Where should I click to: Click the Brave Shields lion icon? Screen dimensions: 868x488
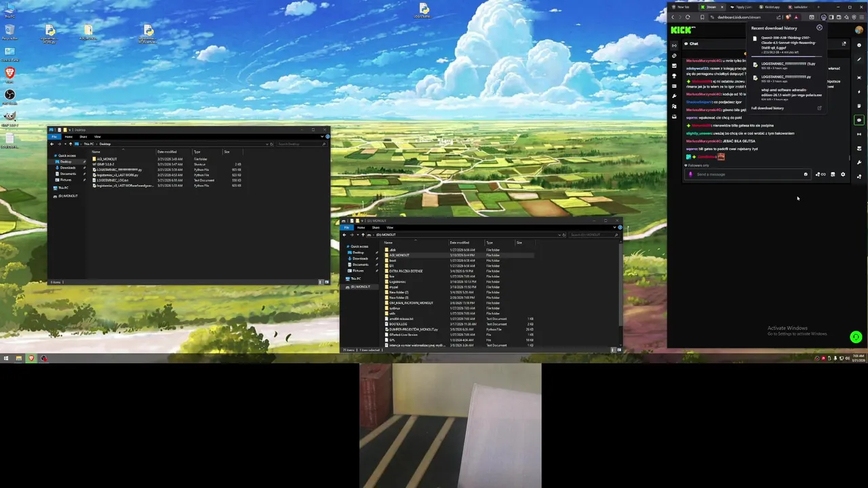pos(788,17)
